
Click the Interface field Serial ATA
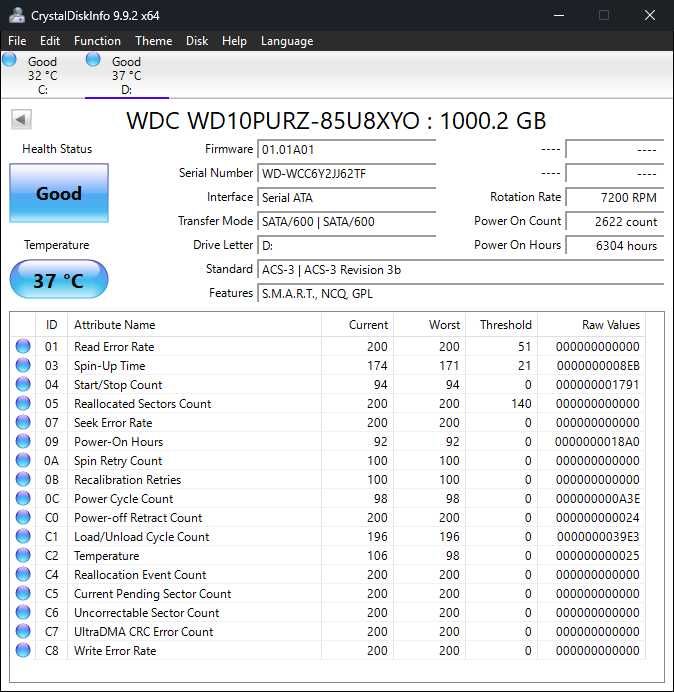(x=347, y=197)
